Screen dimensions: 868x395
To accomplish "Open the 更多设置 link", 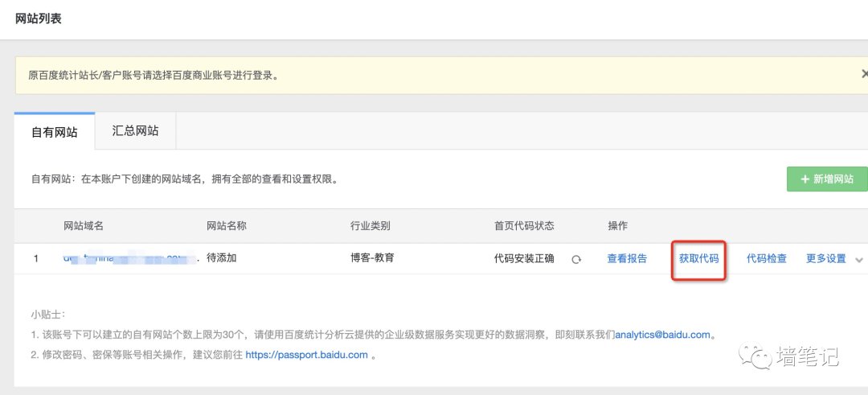I will (x=825, y=259).
